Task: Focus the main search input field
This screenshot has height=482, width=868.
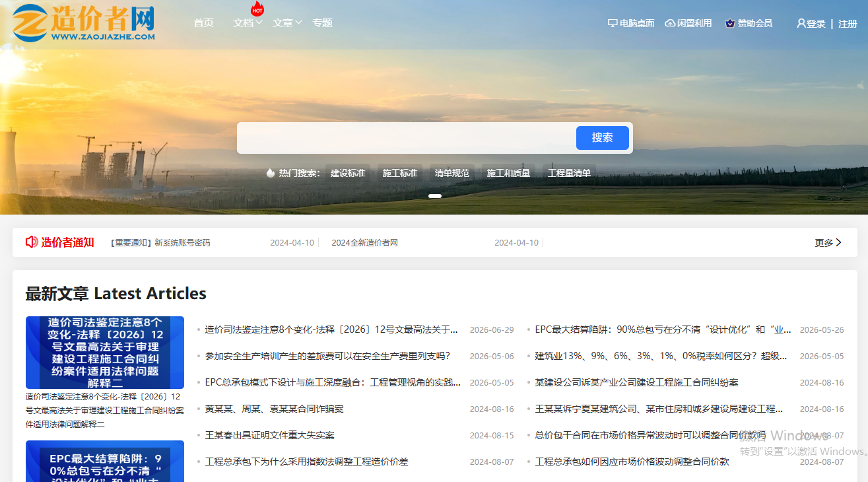Action: click(407, 138)
